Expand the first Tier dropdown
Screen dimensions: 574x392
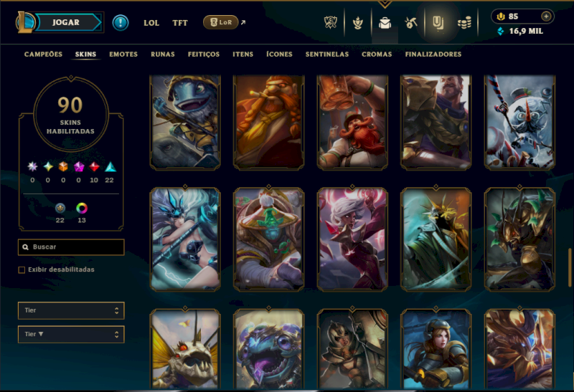(71, 310)
